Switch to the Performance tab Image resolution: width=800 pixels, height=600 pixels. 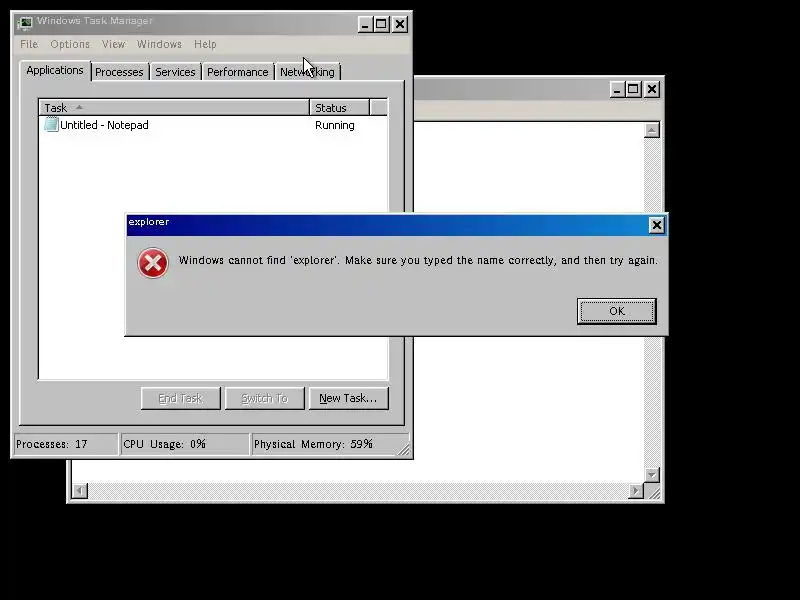pos(237,72)
